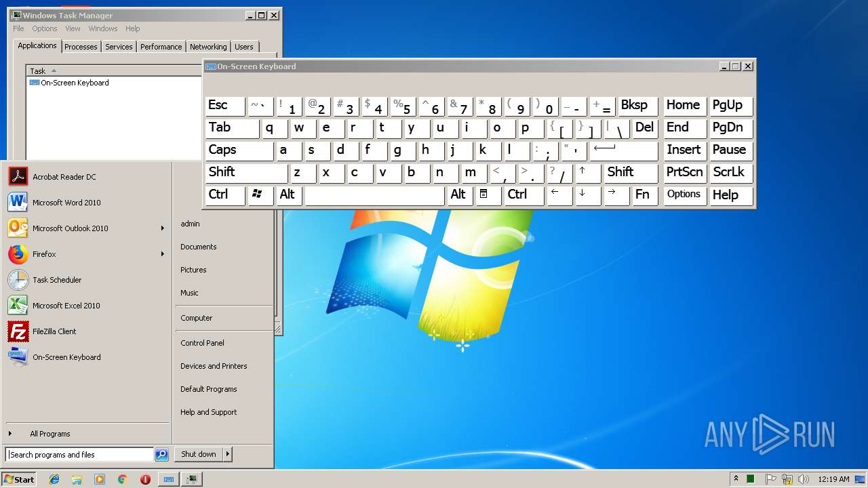868x488 pixels.
Task: Open Windows Media Player taskbar icon
Action: [x=100, y=479]
